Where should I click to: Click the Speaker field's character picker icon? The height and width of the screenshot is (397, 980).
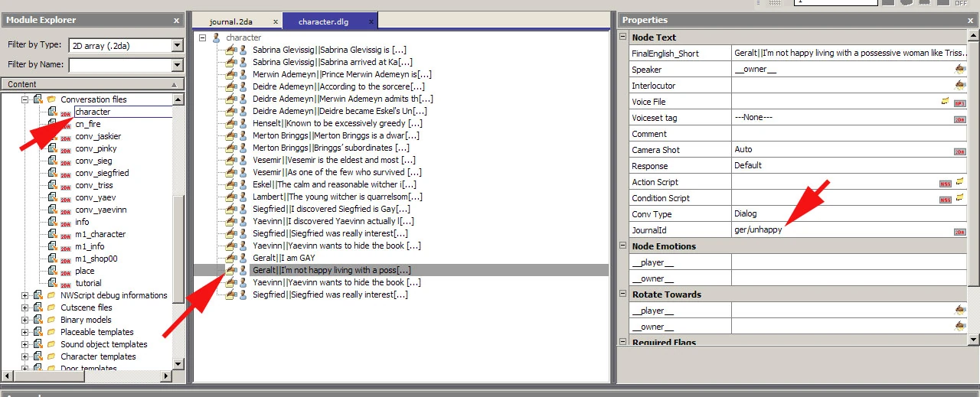point(960,69)
